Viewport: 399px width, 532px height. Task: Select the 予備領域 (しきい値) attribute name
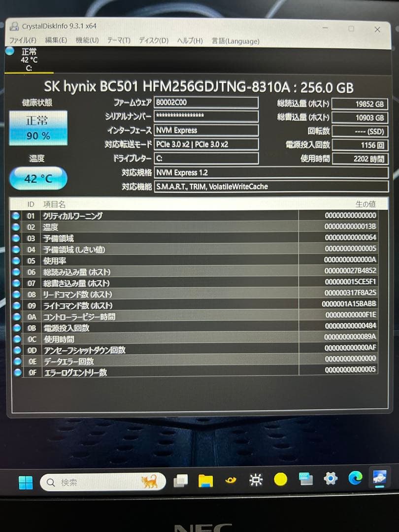pyautogui.click(x=74, y=250)
